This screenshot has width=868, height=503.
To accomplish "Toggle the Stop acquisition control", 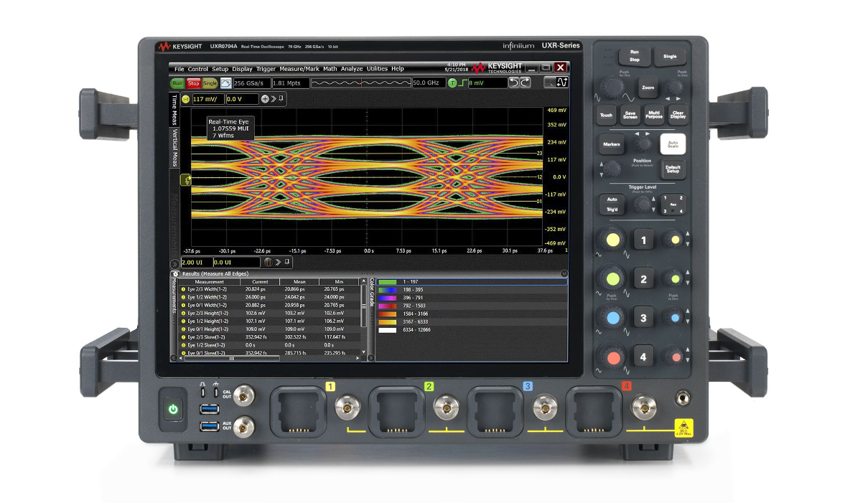I will (192, 83).
